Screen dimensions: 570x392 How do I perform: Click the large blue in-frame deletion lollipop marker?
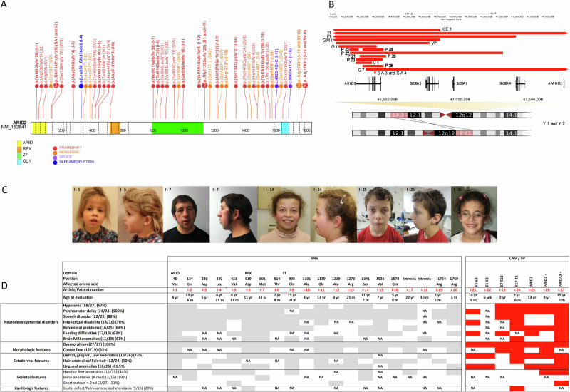[x=81, y=86]
